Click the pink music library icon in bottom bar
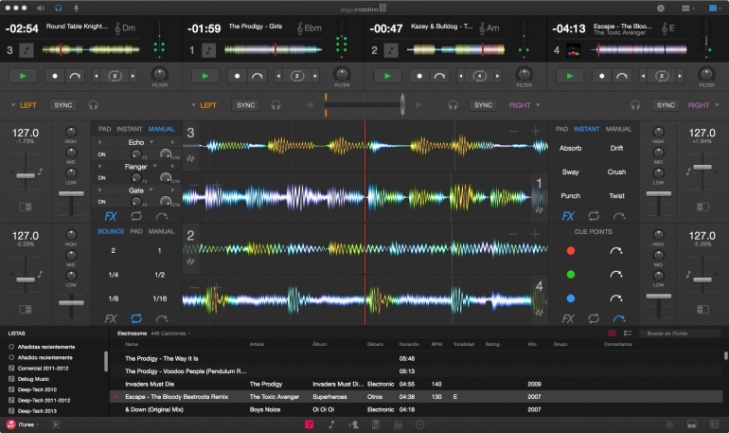729x433 pixels. pyautogui.click(x=309, y=424)
